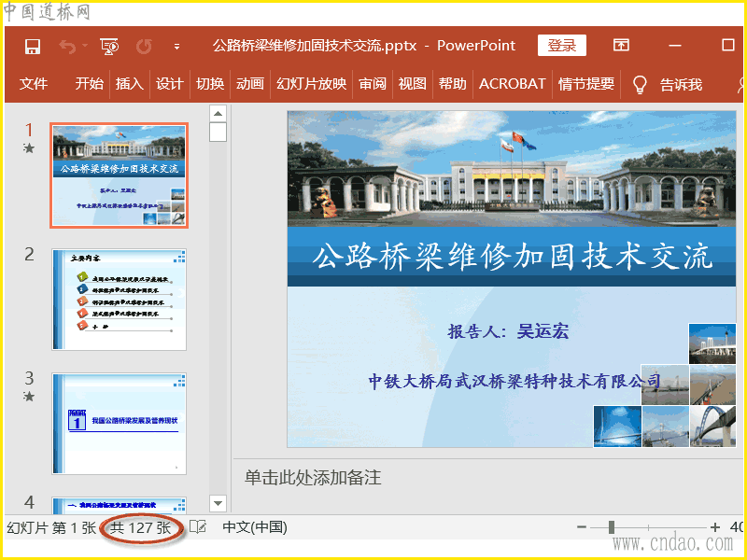747x560 pixels.
Task: Switch to the 开始 tab
Action: (x=89, y=84)
